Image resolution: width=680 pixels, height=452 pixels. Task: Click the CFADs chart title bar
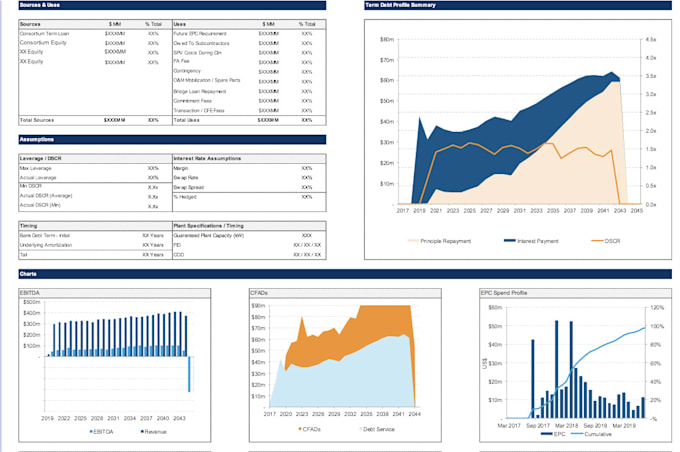tap(345, 293)
